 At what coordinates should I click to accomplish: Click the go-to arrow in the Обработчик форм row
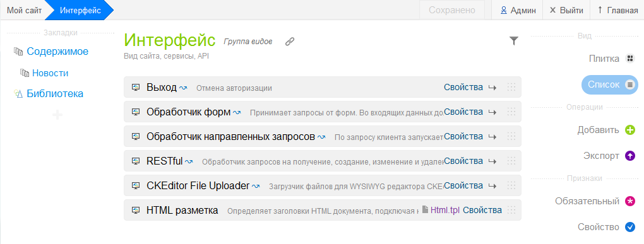click(x=492, y=112)
